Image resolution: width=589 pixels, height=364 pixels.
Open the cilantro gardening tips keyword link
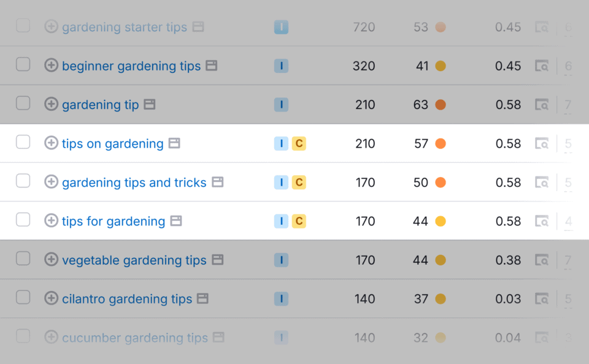127,299
